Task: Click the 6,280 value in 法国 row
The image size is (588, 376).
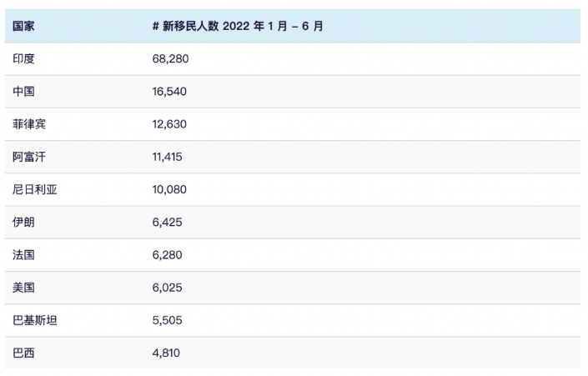Action: [167, 255]
